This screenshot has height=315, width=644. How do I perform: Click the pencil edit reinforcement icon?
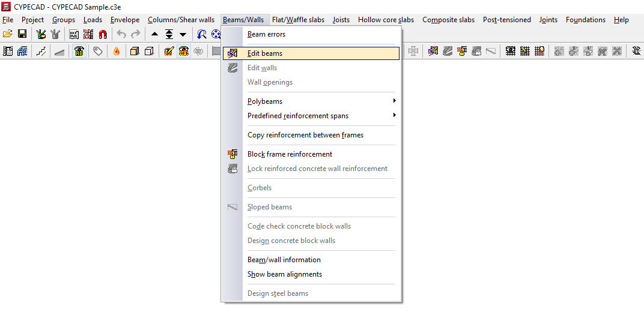point(169,51)
